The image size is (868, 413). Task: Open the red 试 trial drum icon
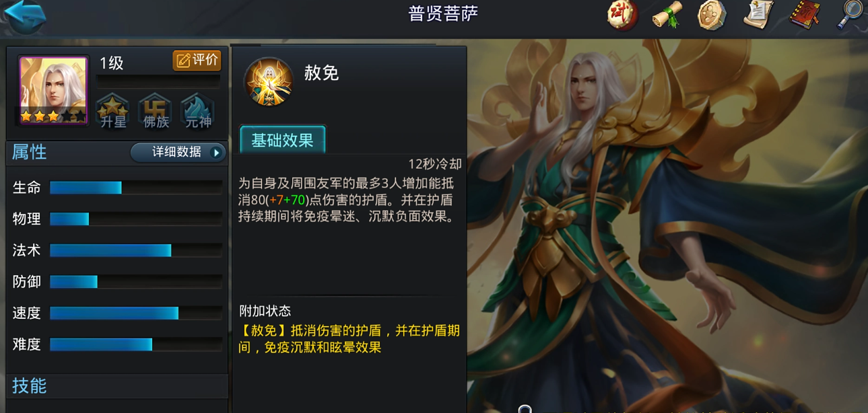click(x=623, y=15)
